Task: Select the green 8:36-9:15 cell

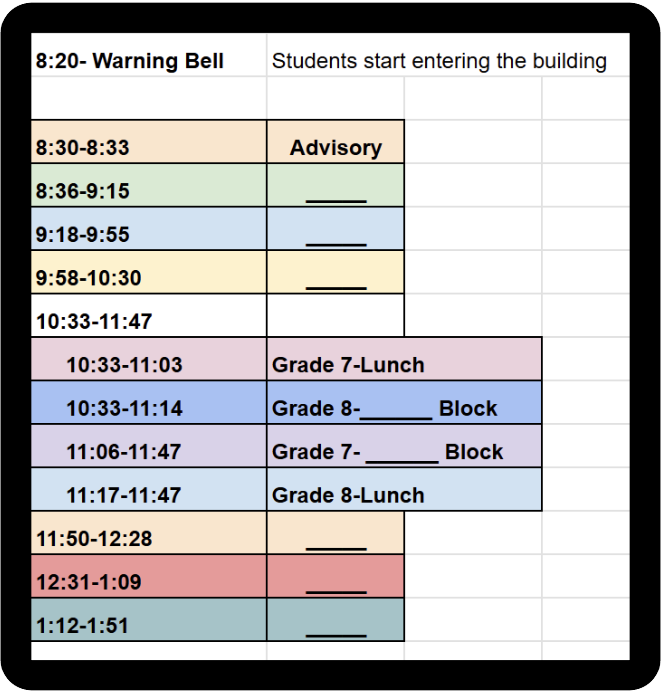Action: 148,191
